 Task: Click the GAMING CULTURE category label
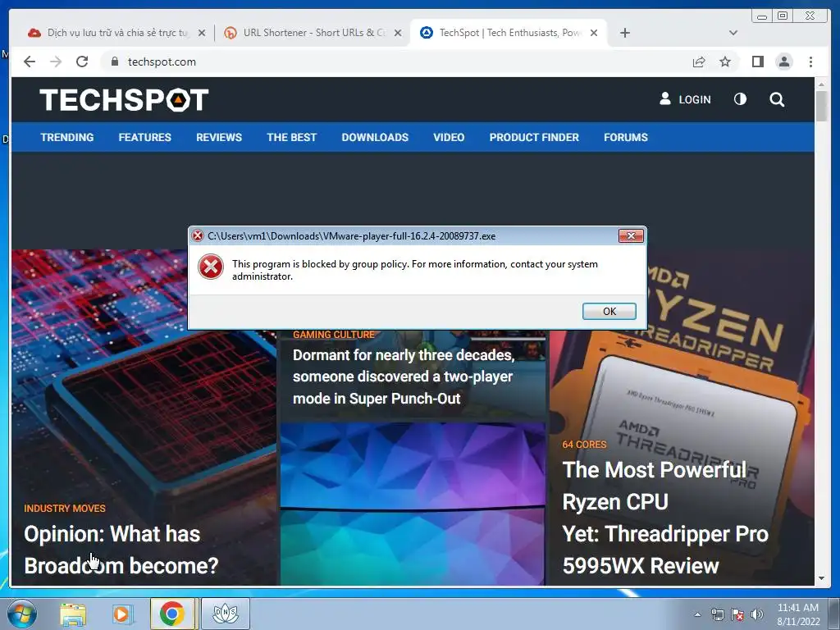pyautogui.click(x=334, y=335)
